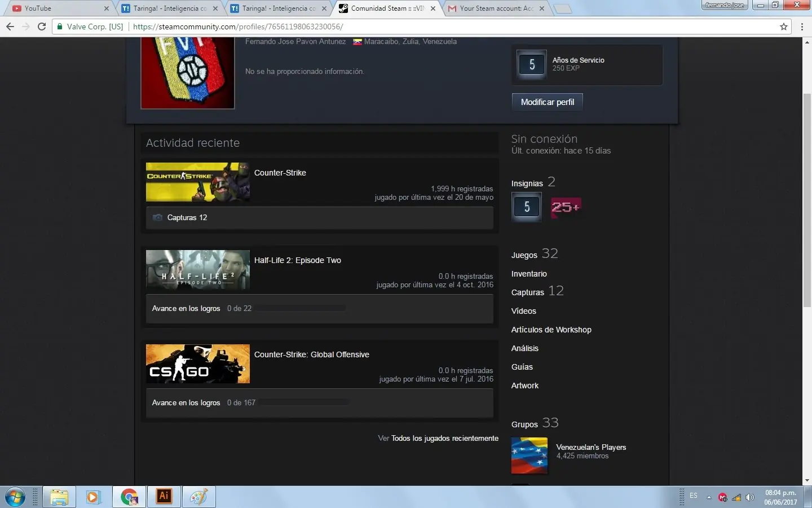Switch to the first Taringa! tab
812x508 pixels.
[170, 8]
